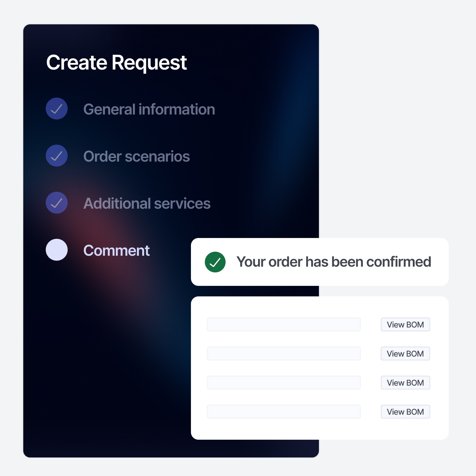Open the Additional services step
Screen dimensions: 476x476
click(147, 203)
